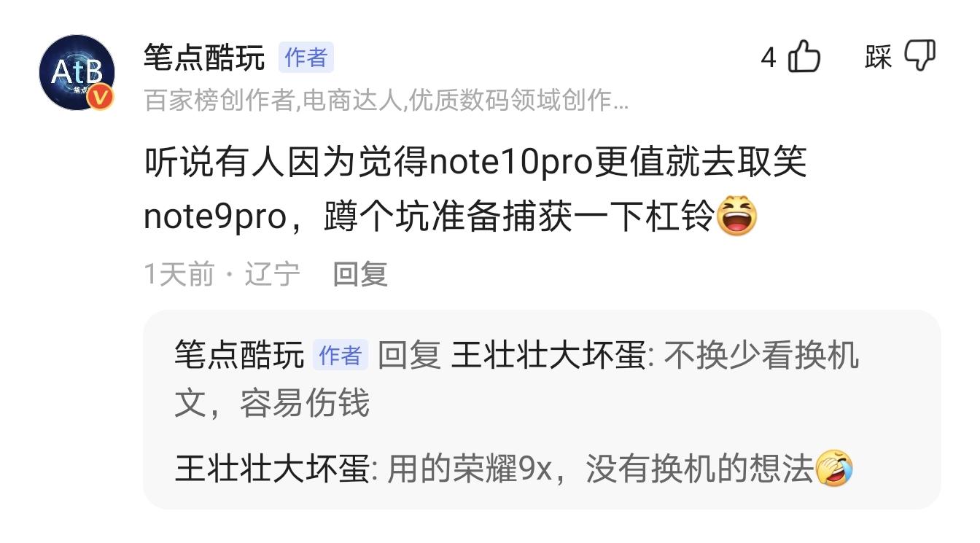
Task: Click the 作者 badge inside reply box
Action: 341,355
